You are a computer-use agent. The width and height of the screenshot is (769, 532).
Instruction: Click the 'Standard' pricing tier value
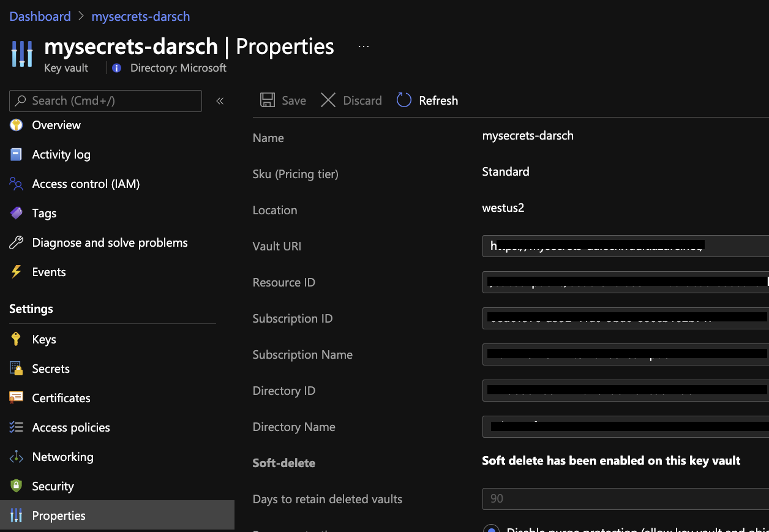click(506, 171)
